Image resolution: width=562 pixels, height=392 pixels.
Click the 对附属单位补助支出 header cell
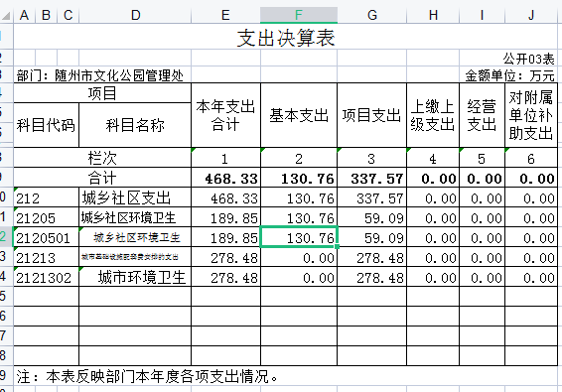click(x=531, y=115)
